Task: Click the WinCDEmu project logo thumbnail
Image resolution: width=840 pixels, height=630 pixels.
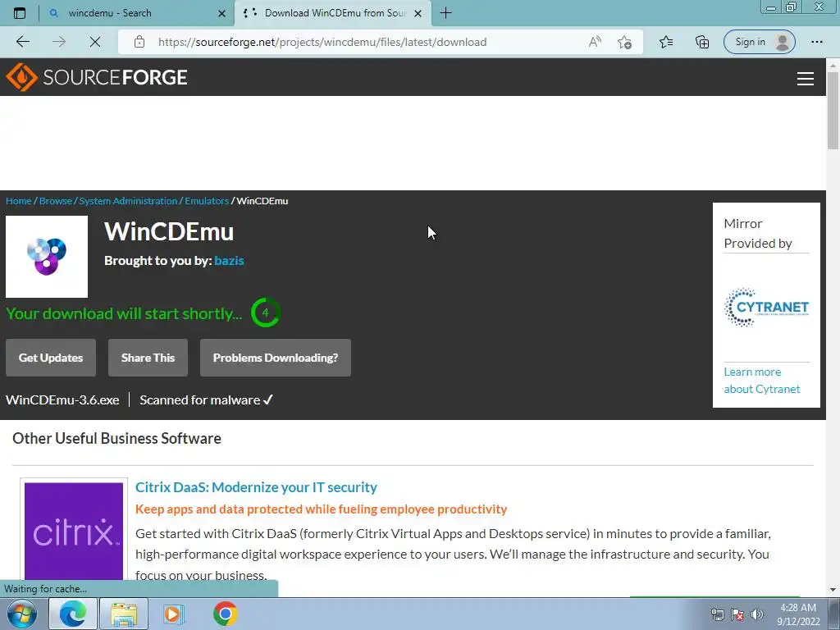Action: point(47,257)
